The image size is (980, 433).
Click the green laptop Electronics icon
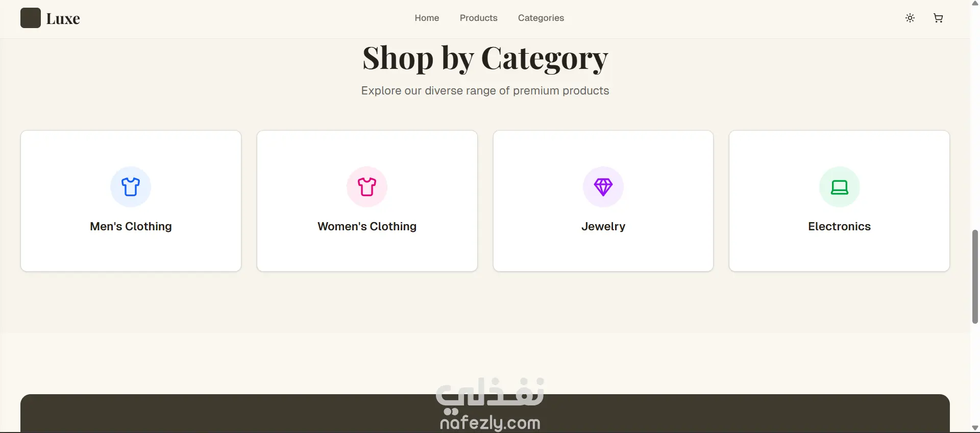(840, 187)
